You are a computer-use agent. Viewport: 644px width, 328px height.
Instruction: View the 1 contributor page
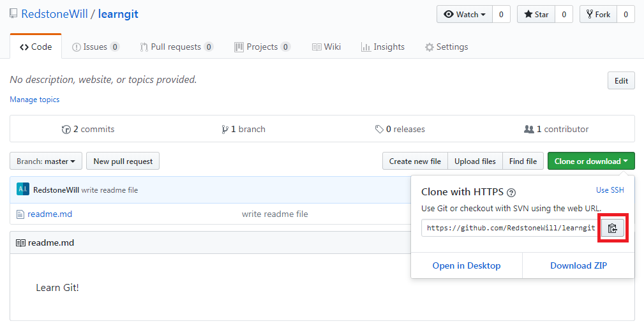click(x=556, y=130)
